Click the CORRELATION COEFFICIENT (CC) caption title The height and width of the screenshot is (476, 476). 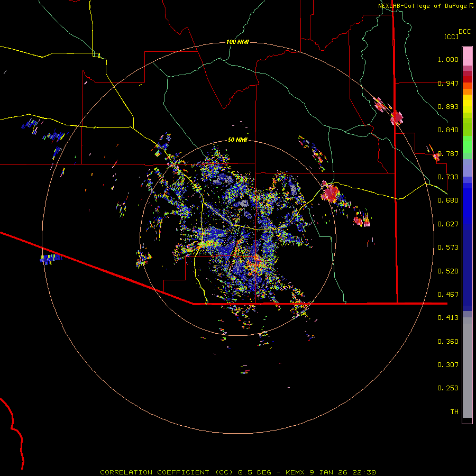168,472
